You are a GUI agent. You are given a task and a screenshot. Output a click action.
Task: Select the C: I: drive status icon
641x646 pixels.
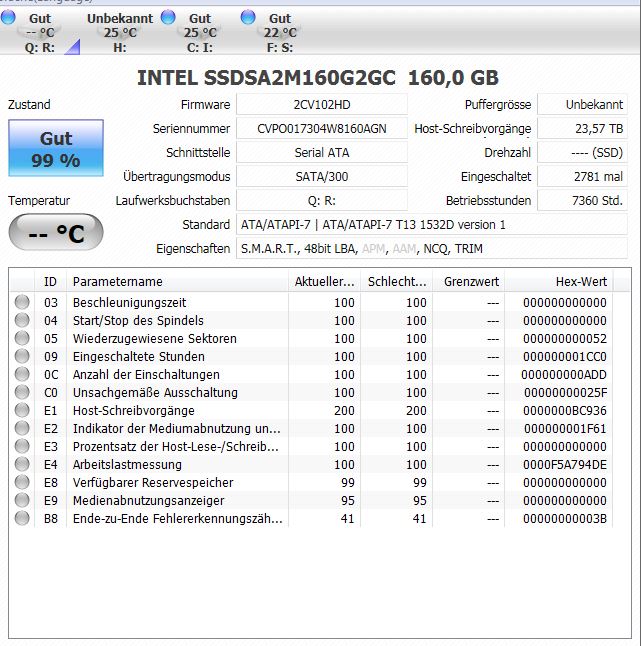168,17
